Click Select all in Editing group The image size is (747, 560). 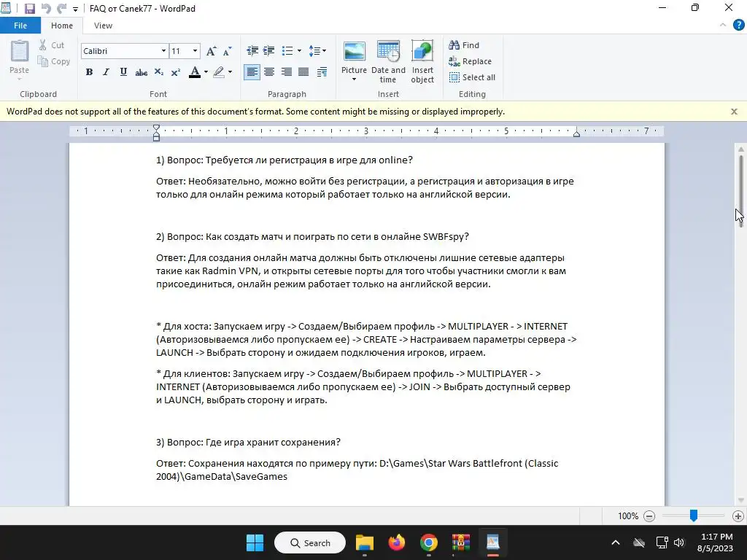point(472,77)
